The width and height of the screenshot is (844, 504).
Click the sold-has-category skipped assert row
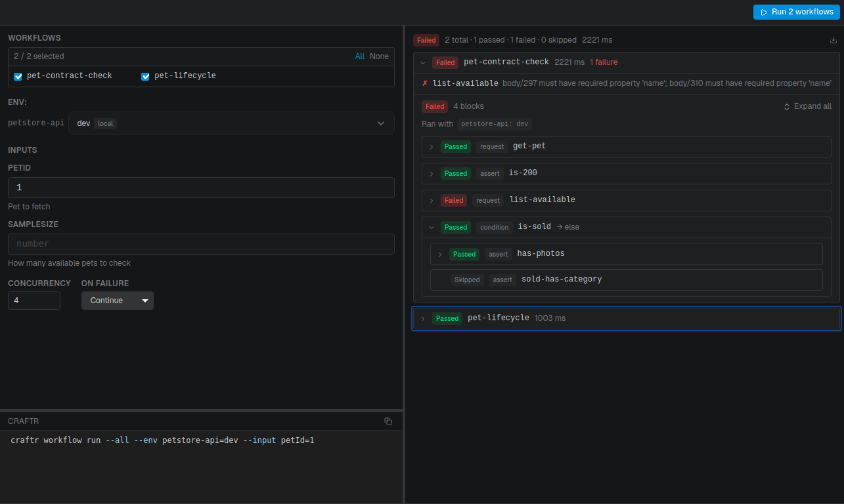(x=626, y=280)
